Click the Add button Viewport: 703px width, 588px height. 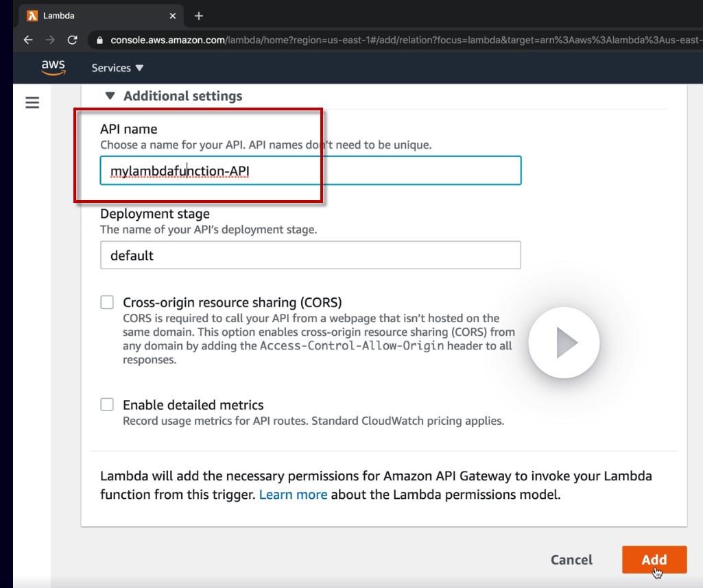(654, 559)
